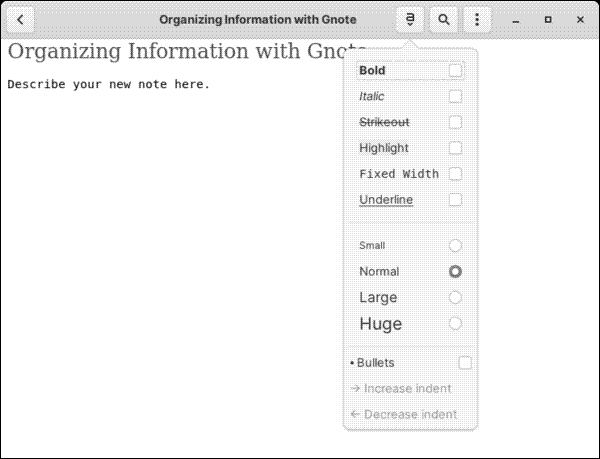Click the Underline label in formatting menu

[386, 200]
